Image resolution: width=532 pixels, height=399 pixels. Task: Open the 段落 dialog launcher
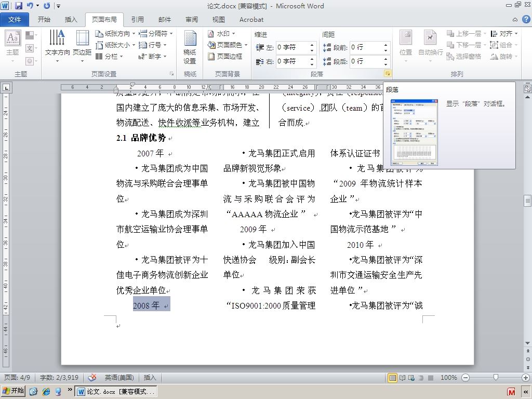pyautogui.click(x=388, y=74)
